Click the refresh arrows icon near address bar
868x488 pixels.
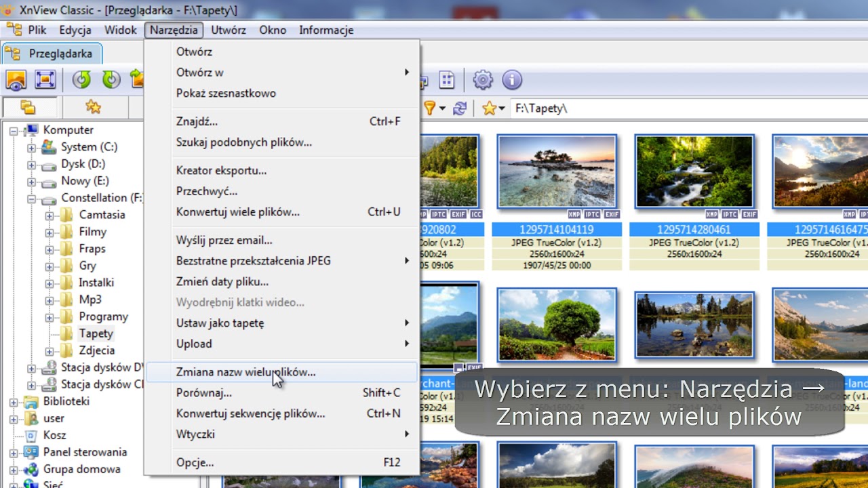[460, 108]
